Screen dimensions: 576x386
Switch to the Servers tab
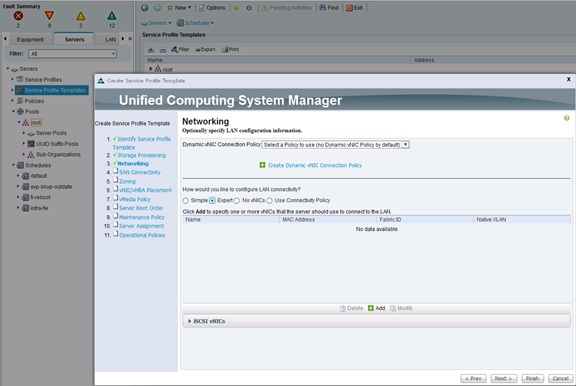tap(74, 39)
